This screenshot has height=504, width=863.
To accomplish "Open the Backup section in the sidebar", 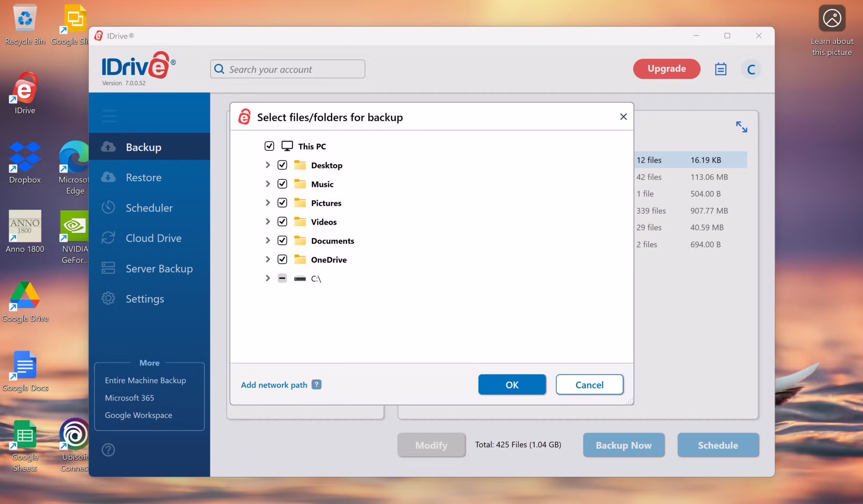I will tap(143, 147).
